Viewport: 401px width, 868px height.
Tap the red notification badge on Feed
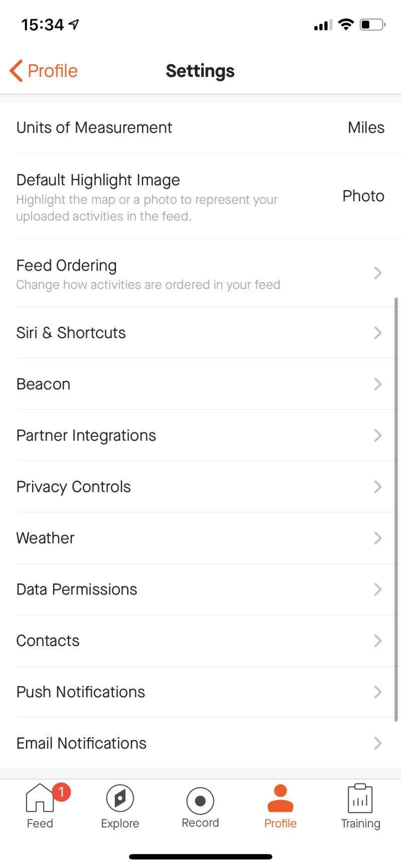62,792
